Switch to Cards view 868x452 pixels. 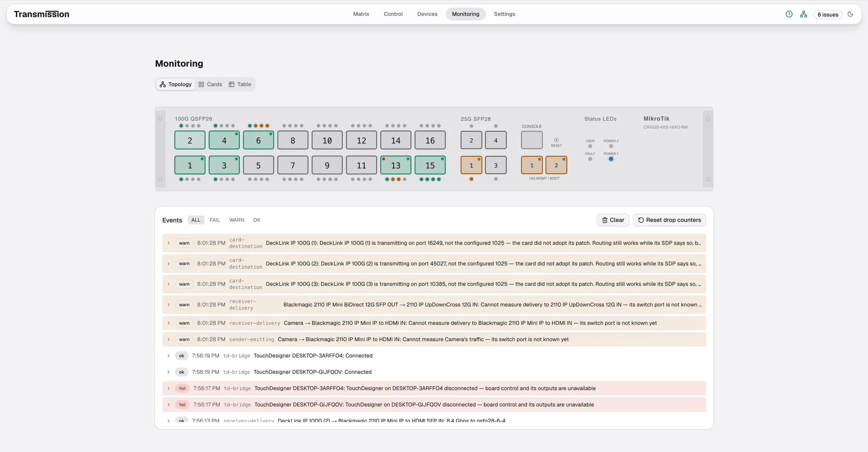210,84
